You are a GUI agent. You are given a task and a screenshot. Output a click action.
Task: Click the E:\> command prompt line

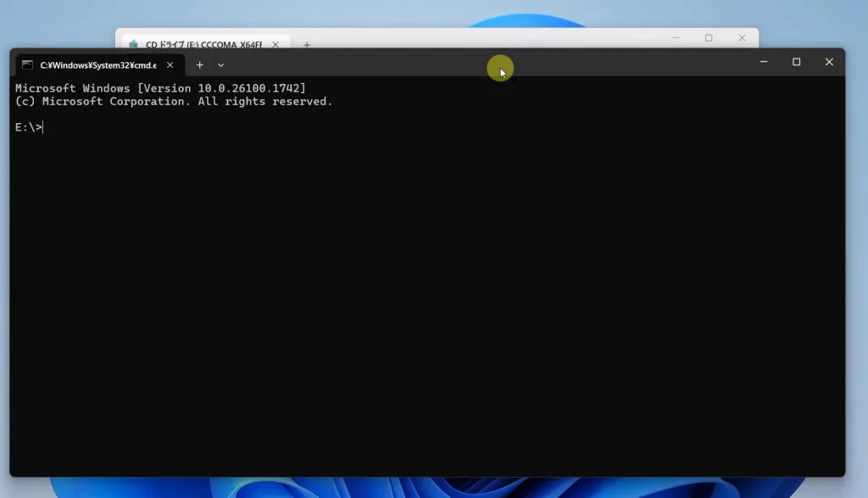pyautogui.click(x=29, y=127)
